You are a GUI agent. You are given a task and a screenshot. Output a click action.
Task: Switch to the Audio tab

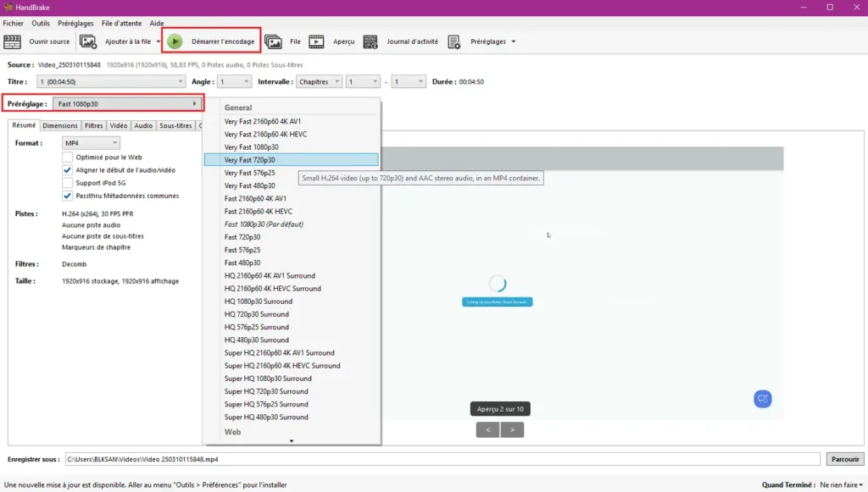click(143, 125)
